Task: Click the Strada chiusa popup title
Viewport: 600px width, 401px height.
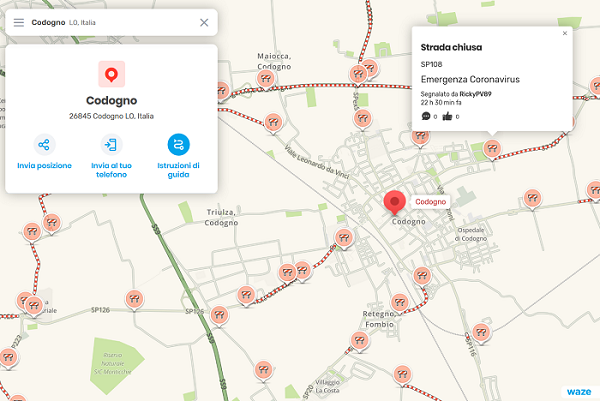Action: 449,47
